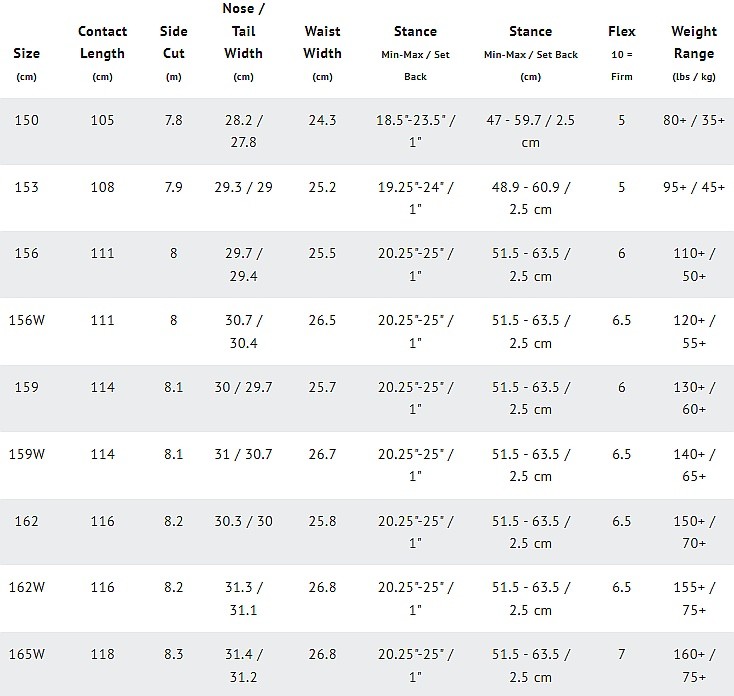Click the side cut value 7.9

click(x=173, y=187)
